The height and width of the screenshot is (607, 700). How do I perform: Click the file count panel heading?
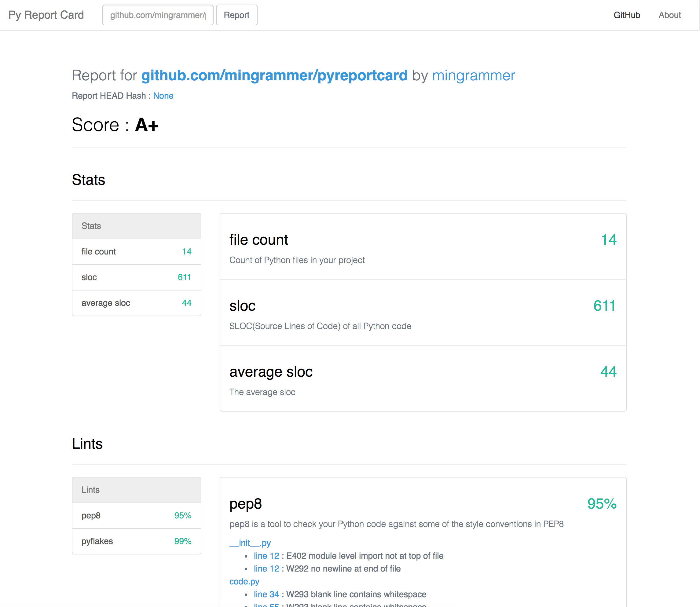[x=258, y=240]
